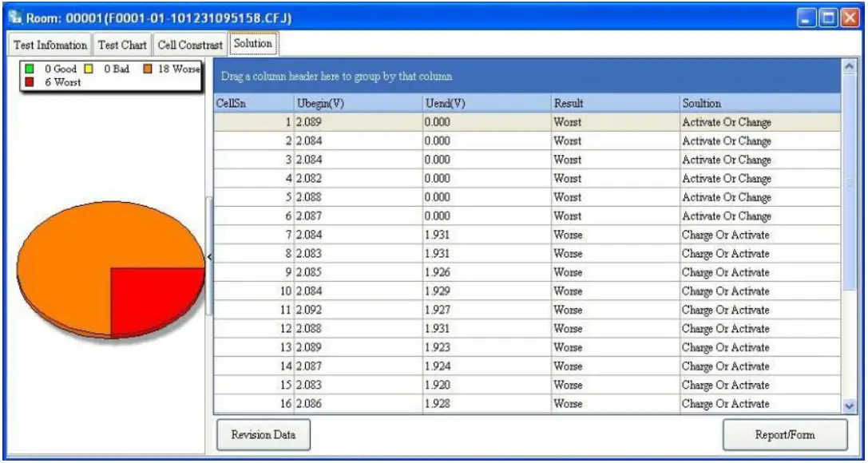Select Ubegin value 2.083 in row 8
868x463 pixels.
pos(310,253)
